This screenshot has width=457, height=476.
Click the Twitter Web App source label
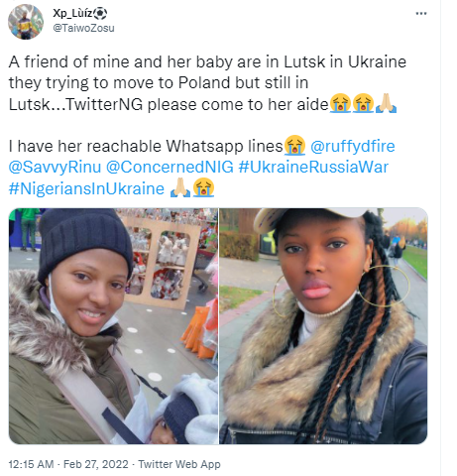tap(179, 464)
